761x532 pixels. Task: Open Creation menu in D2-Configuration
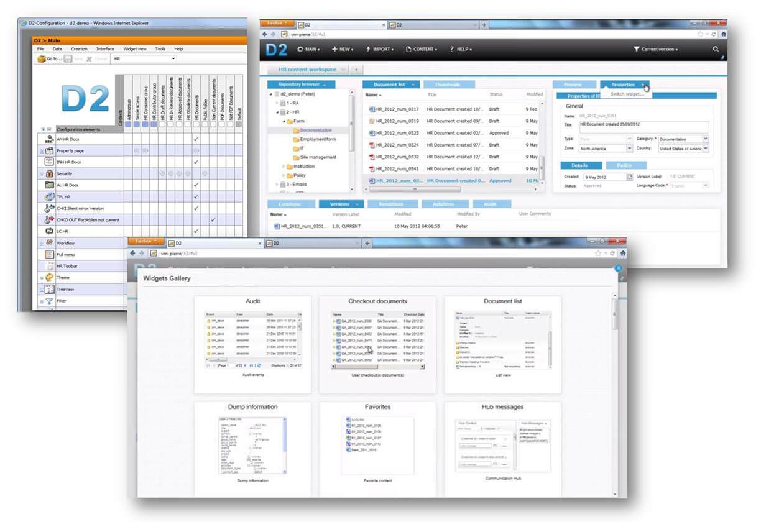[79, 48]
